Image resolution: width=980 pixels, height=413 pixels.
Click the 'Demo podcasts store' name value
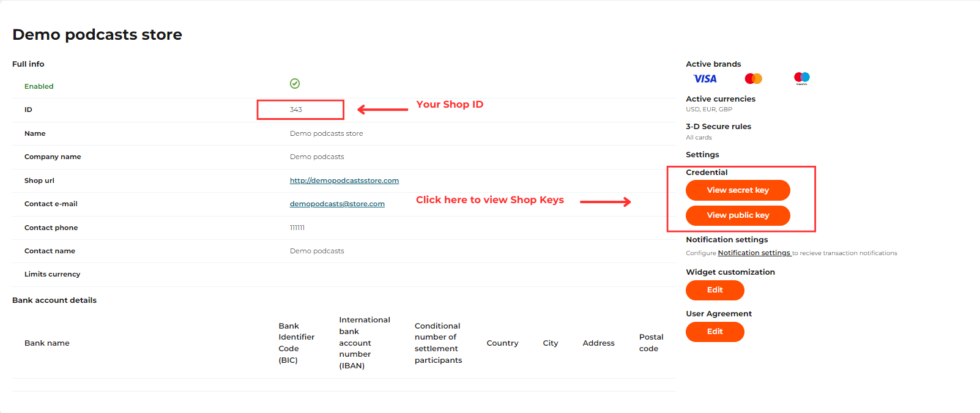point(327,133)
